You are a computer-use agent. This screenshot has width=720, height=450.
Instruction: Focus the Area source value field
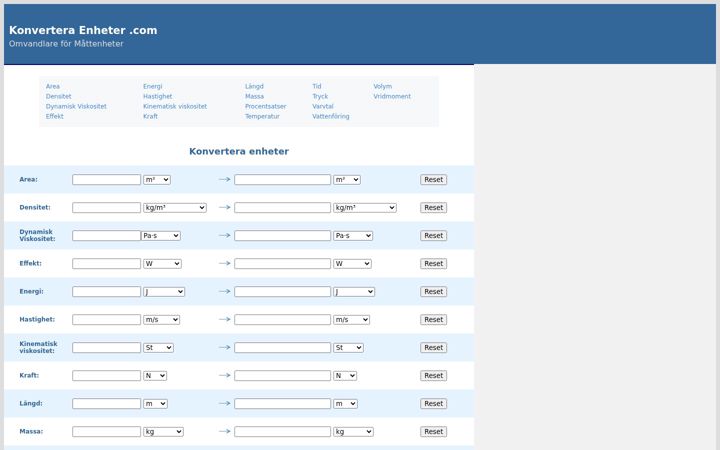(107, 180)
